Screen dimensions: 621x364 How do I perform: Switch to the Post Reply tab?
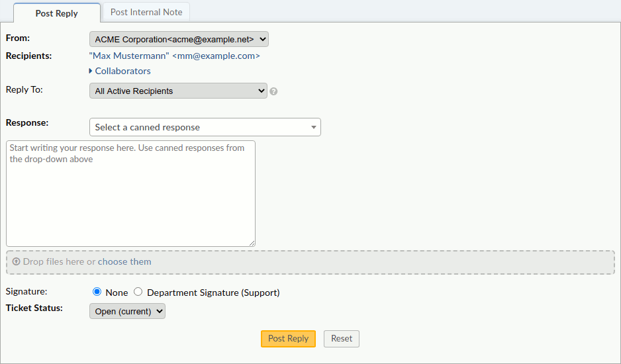point(57,13)
